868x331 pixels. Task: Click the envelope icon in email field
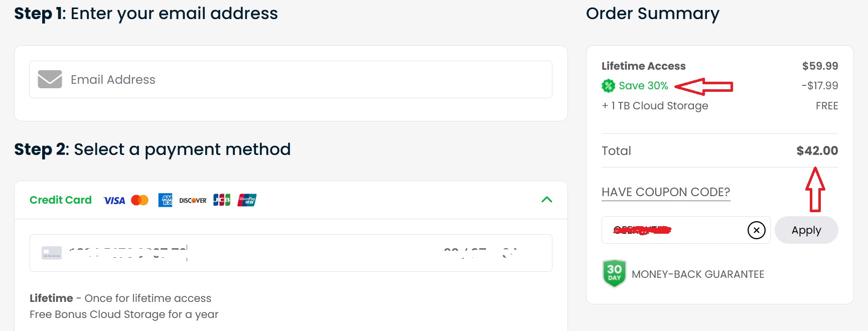(x=50, y=79)
